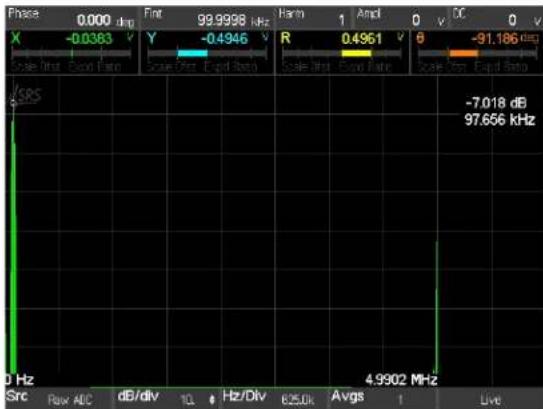Select the Harm 1 harmonic field
The width and height of the screenshot is (543, 409).
(x=313, y=19)
